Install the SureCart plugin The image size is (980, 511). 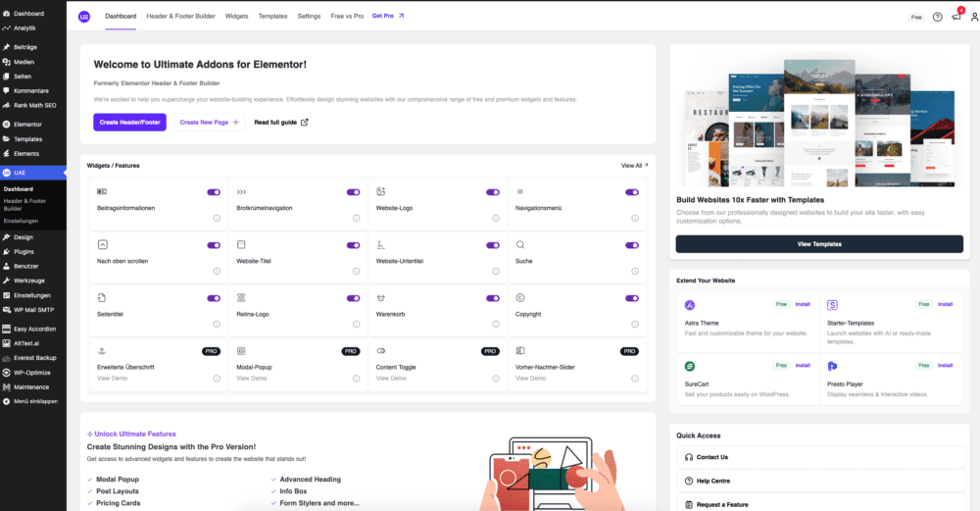[x=803, y=365]
